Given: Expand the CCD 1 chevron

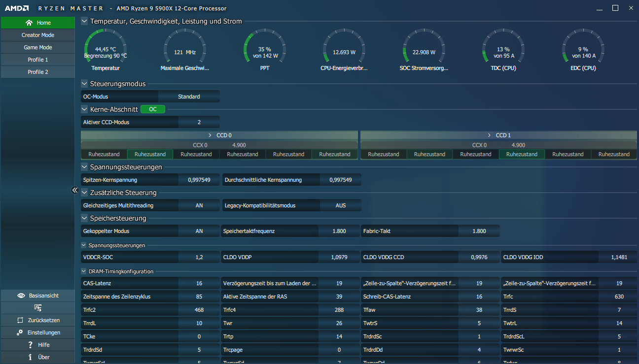Looking at the screenshot, I should click(490, 135).
